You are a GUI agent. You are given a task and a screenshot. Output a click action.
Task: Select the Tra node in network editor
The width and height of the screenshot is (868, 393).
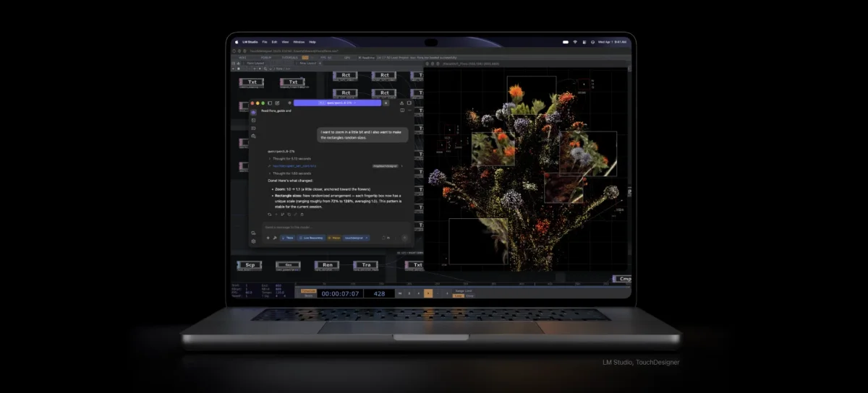(x=365, y=266)
